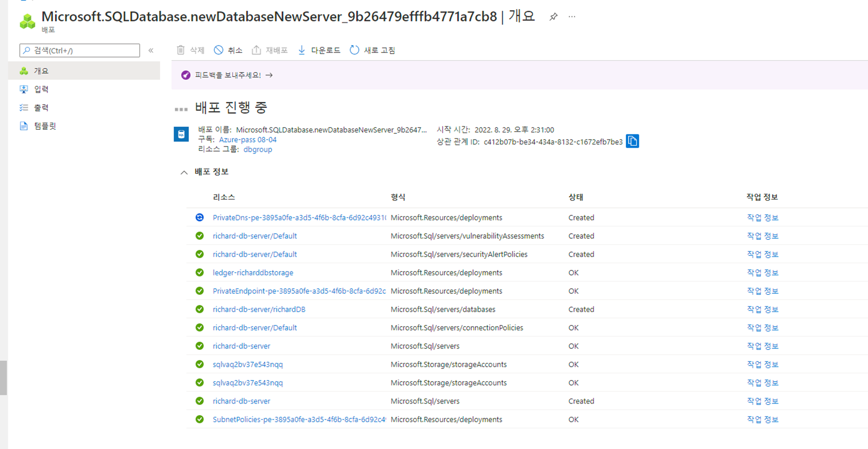Open 작업 정보 for richardDB database row

[x=762, y=309]
